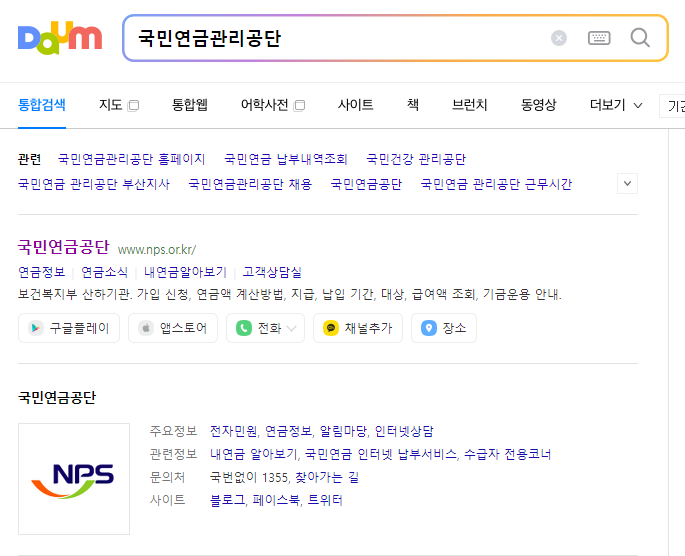Open the 트위터 link
Image resolution: width=685 pixels, height=556 pixels.
click(x=325, y=500)
